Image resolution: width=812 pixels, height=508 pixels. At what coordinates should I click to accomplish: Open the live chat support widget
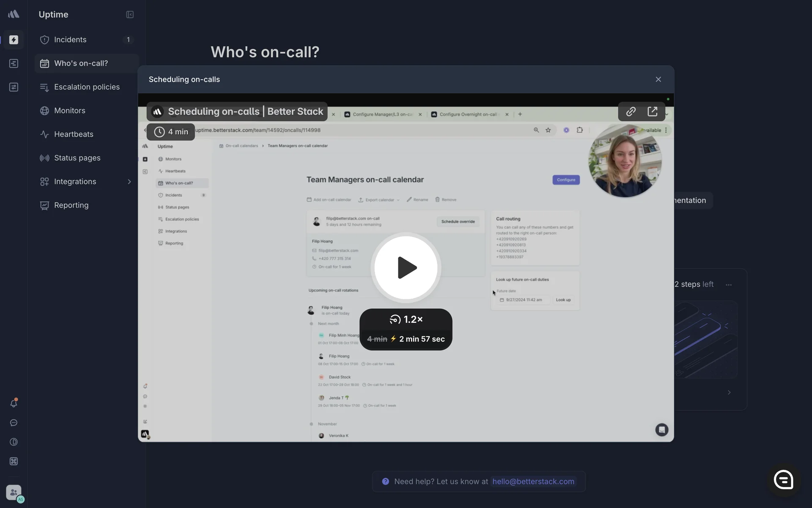click(783, 480)
